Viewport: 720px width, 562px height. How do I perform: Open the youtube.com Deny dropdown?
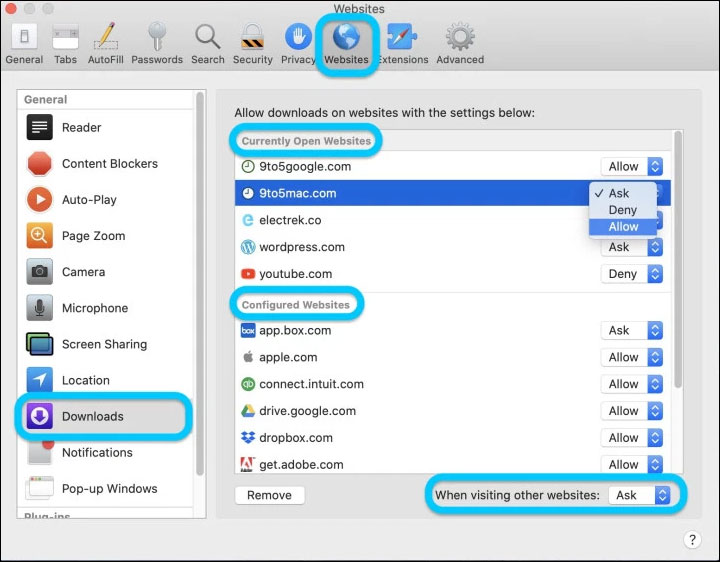[x=632, y=274]
